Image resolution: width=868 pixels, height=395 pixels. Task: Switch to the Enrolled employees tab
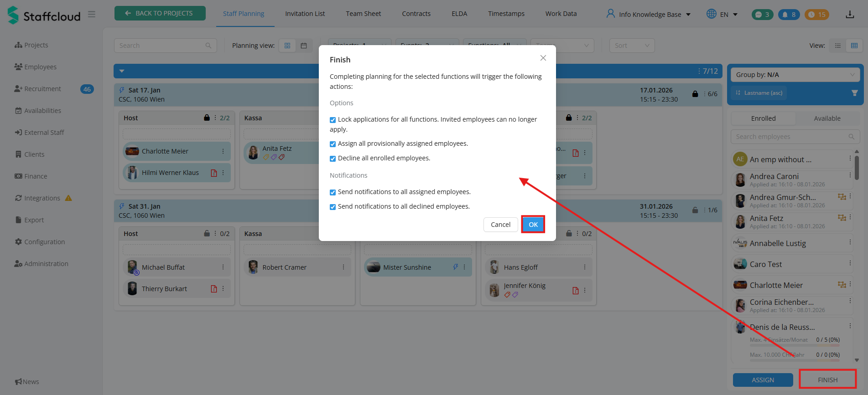(763, 118)
